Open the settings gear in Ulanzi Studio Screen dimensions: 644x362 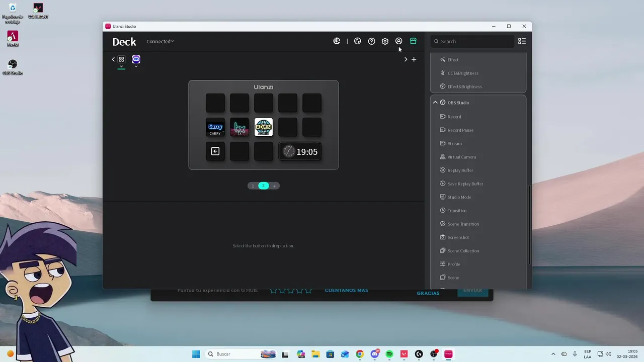(x=385, y=41)
